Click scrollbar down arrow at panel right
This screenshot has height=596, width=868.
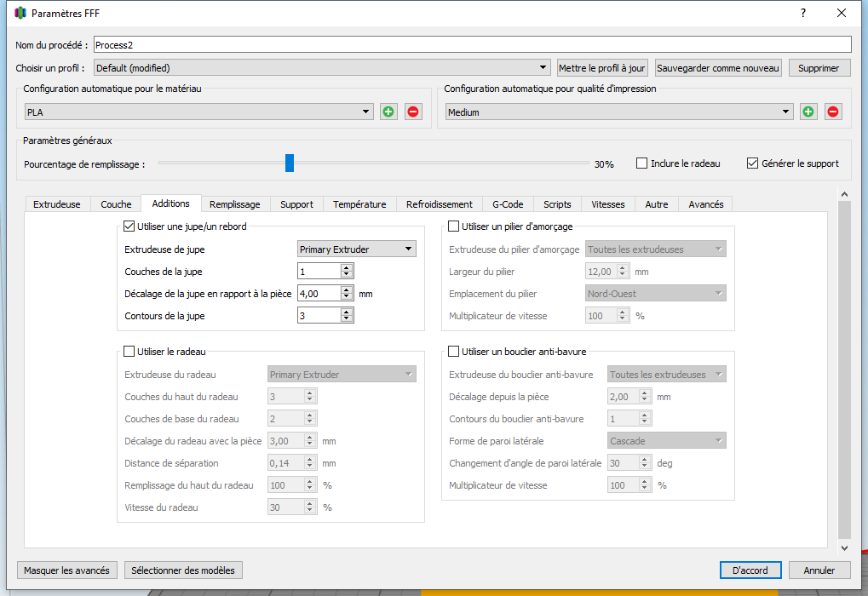844,547
